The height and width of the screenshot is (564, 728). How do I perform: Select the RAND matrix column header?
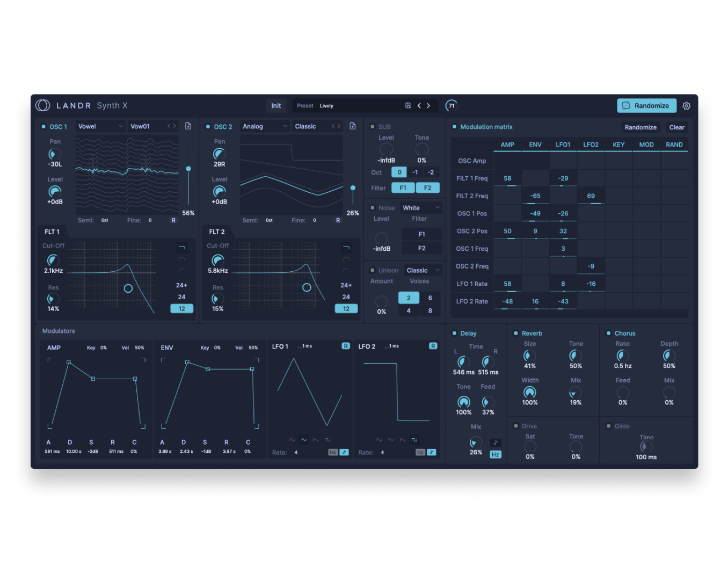click(674, 144)
